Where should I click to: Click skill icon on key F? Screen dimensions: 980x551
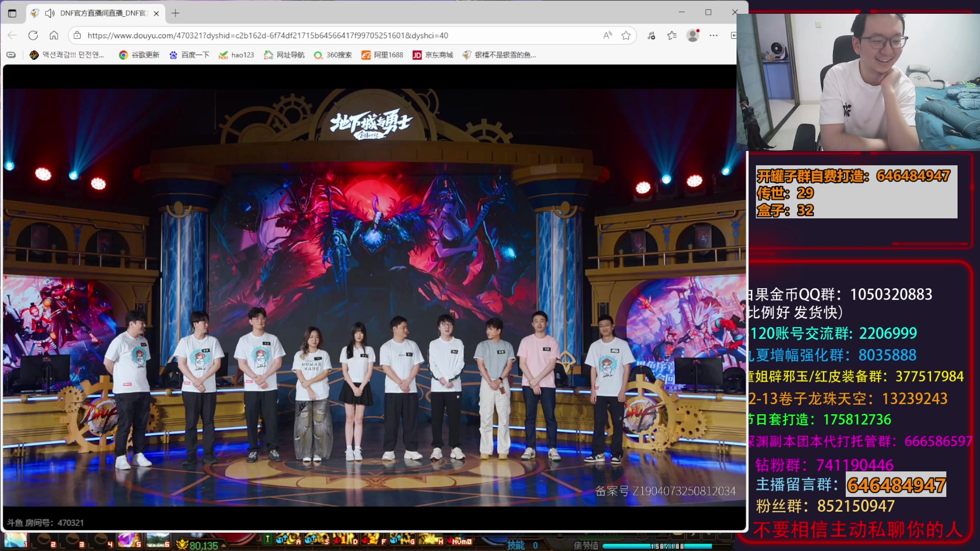tap(374, 539)
